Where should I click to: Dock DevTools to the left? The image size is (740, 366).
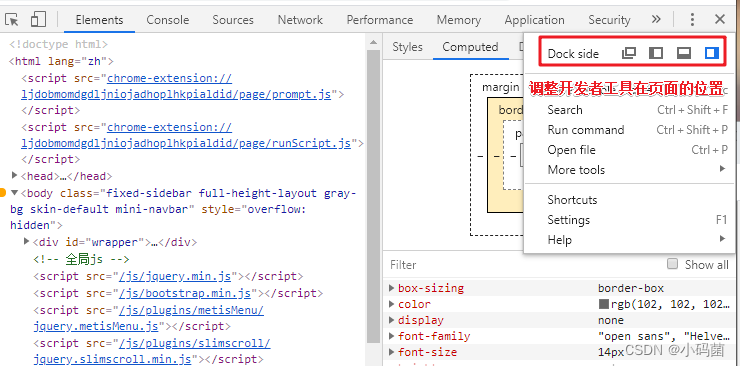click(656, 53)
